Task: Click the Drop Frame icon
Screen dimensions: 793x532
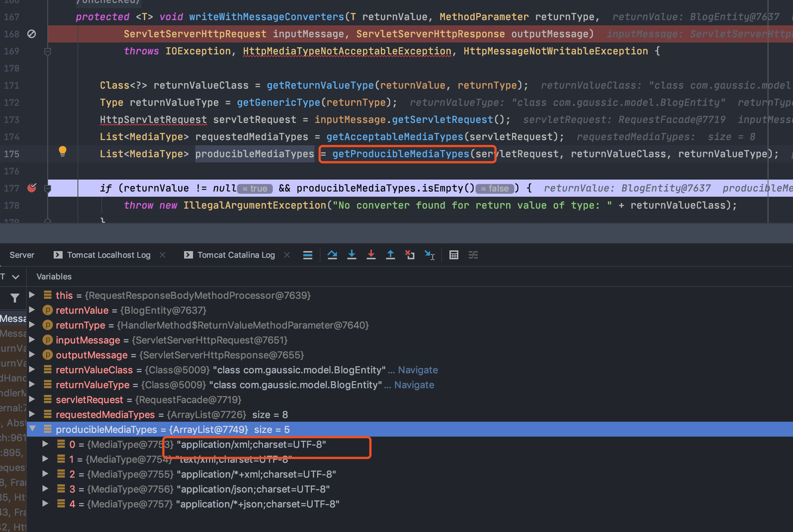Action: [x=410, y=255]
